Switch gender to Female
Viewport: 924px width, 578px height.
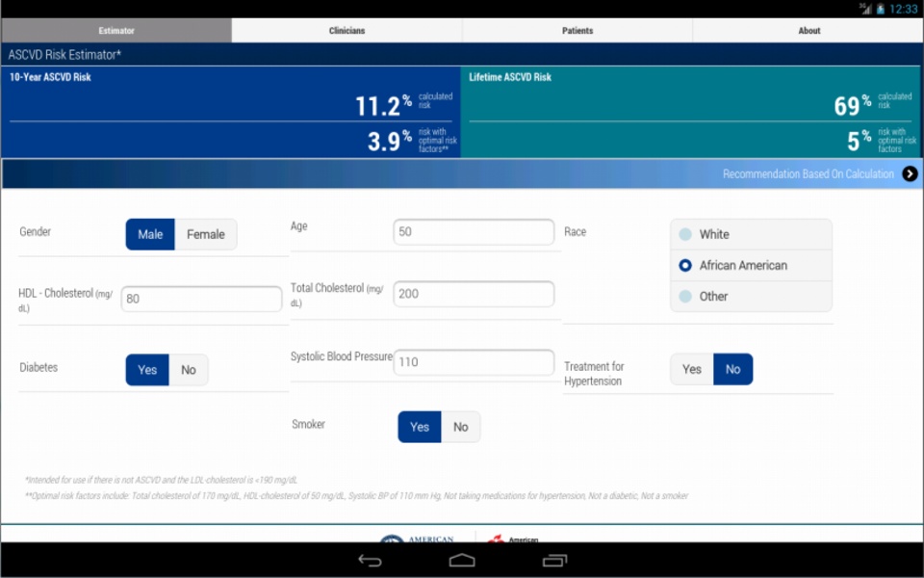[x=206, y=235]
